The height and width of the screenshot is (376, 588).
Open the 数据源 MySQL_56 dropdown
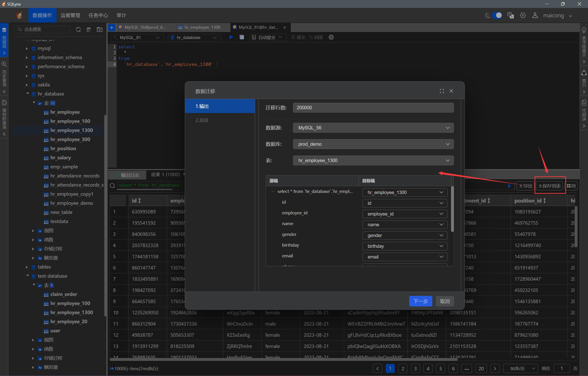point(373,128)
